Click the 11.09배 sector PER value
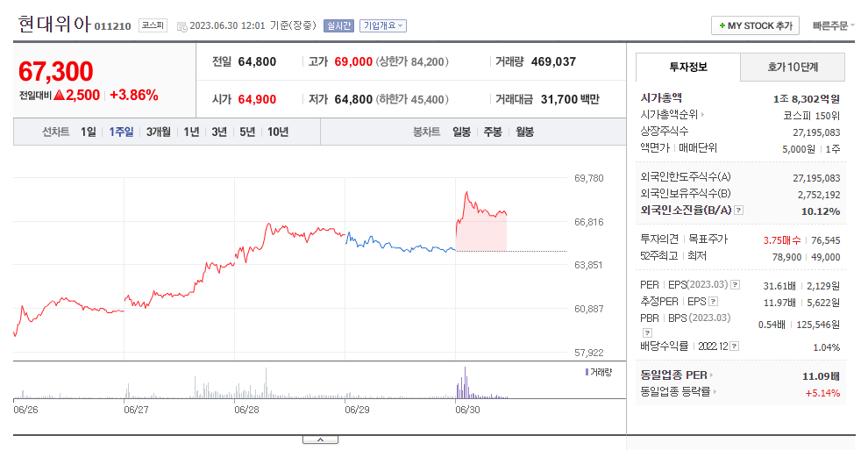The height and width of the screenshot is (450, 868). [821, 376]
